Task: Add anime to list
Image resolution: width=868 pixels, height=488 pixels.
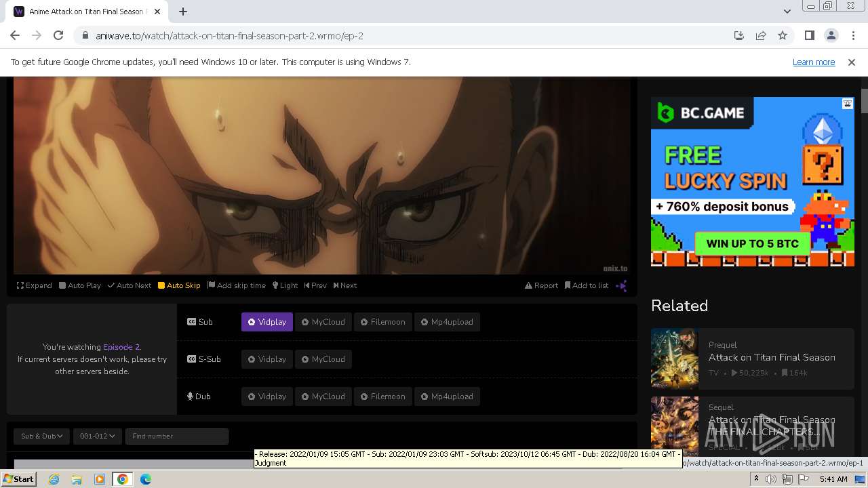Action: [587, 285]
